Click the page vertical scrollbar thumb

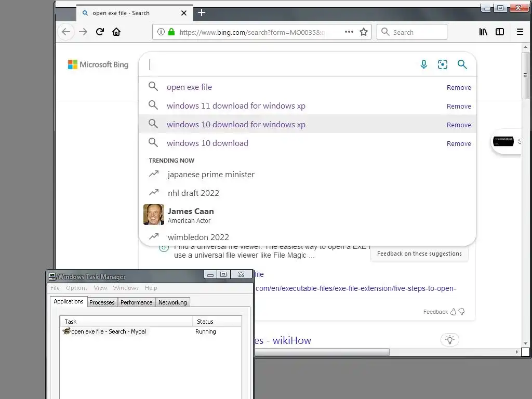point(525,75)
